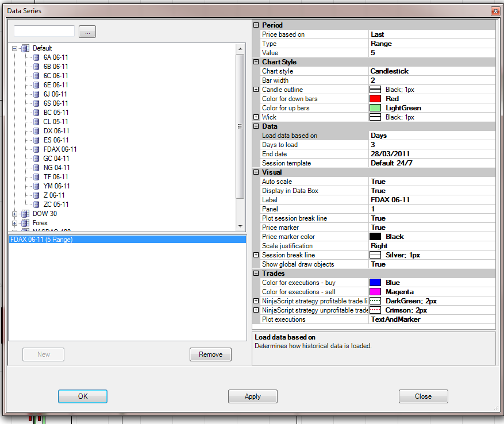Expand the Candle outline property
Viewport: 504px width, 424px height.
pos(256,90)
